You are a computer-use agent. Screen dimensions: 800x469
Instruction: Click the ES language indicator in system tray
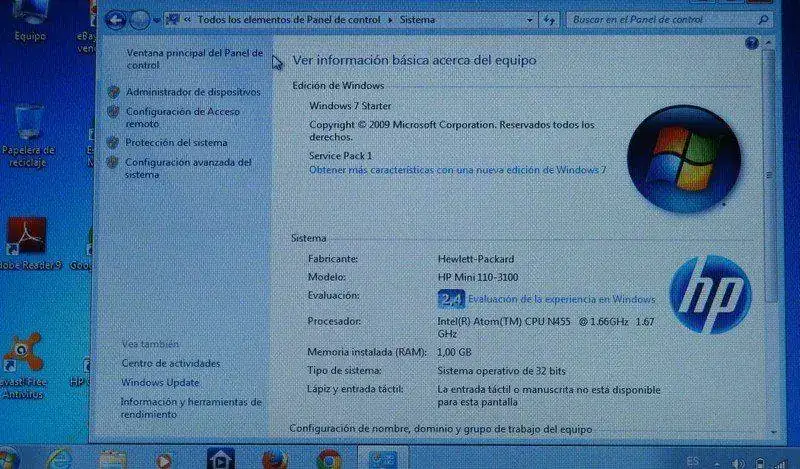tap(693, 461)
